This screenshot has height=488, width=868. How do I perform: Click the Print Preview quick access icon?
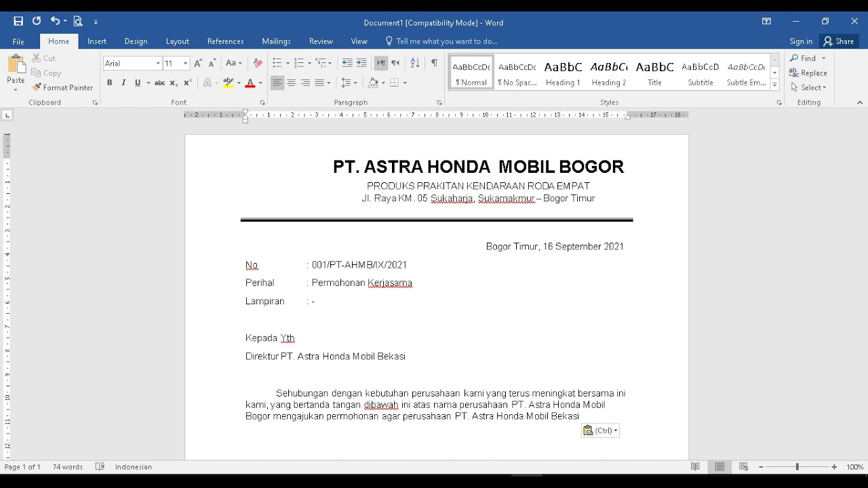pyautogui.click(x=78, y=22)
